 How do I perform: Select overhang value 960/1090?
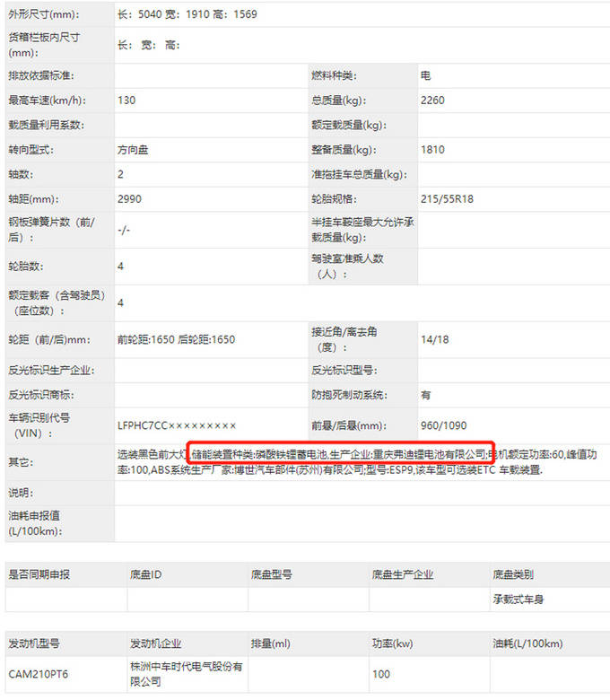tap(443, 425)
